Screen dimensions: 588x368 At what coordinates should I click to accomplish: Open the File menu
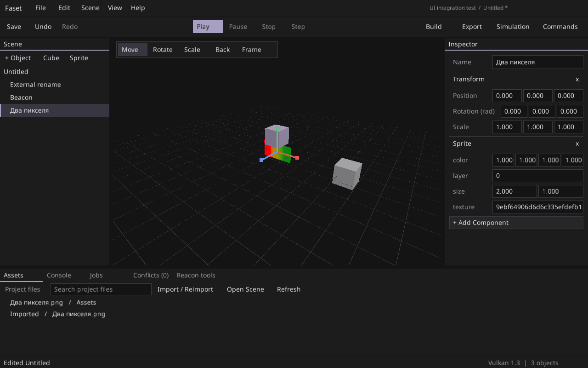(40, 8)
